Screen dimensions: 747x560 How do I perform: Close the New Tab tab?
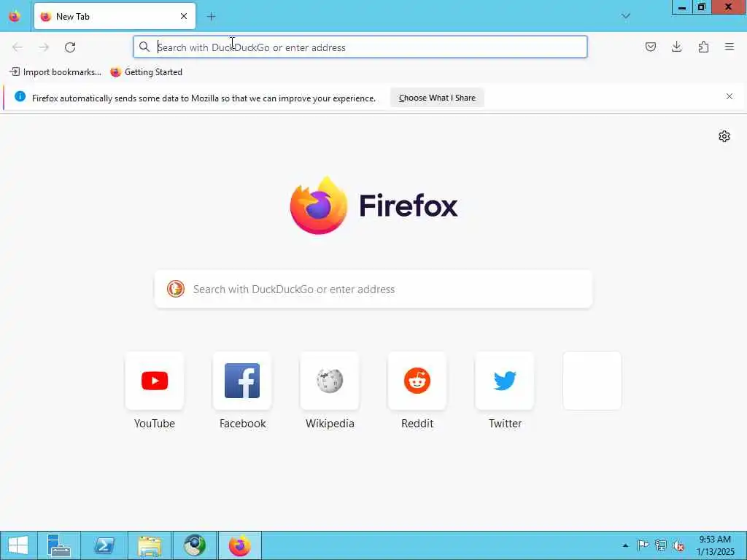pos(183,16)
